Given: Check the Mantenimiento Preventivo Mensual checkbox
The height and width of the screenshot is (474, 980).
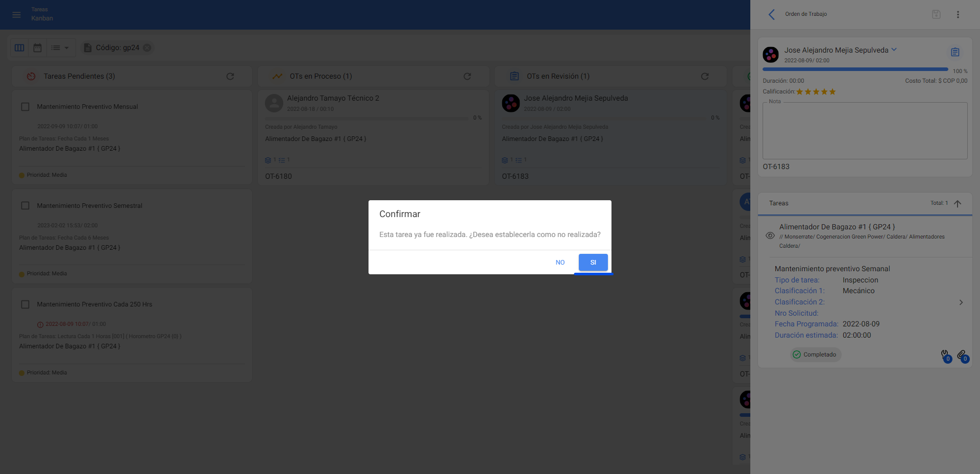Looking at the screenshot, I should point(25,107).
